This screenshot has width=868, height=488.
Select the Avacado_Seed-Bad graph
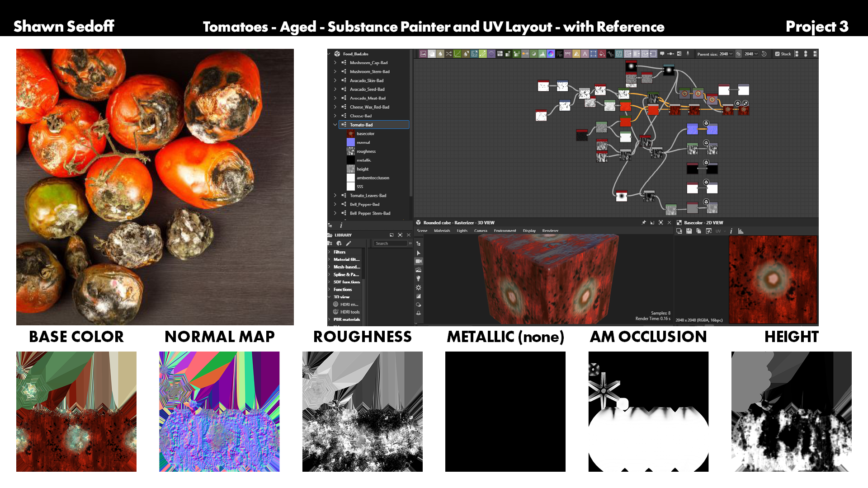367,89
